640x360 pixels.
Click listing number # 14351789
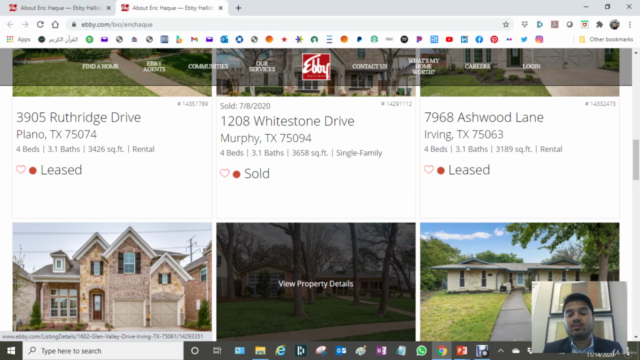pos(192,104)
